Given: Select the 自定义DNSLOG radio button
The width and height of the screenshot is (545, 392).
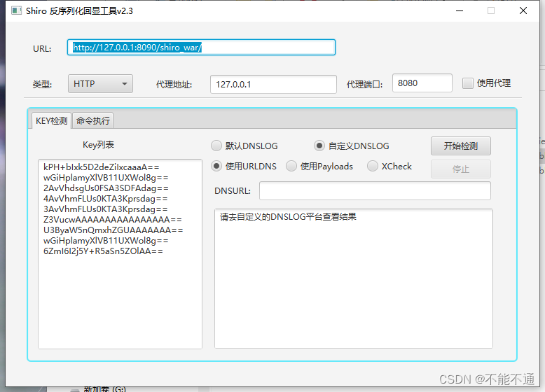Looking at the screenshot, I should [319, 146].
